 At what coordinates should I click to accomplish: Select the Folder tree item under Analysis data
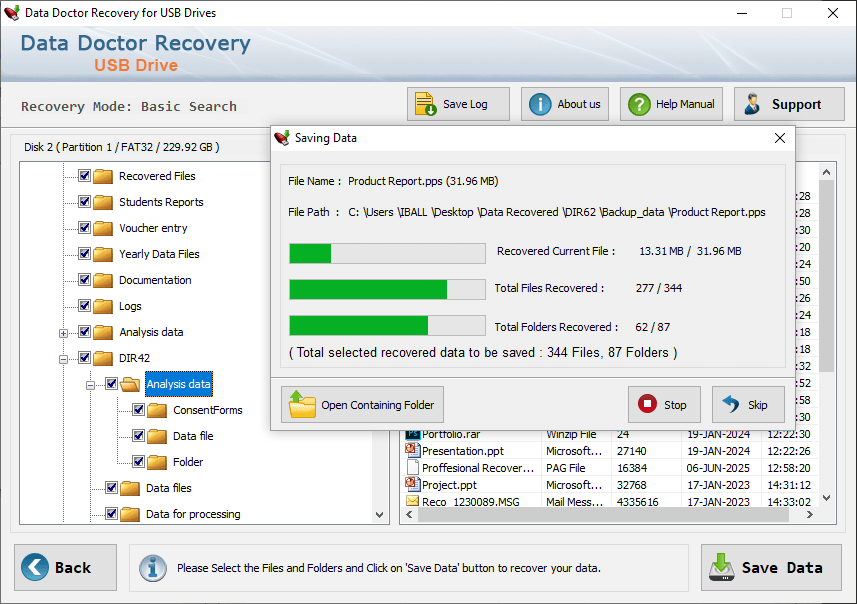188,462
